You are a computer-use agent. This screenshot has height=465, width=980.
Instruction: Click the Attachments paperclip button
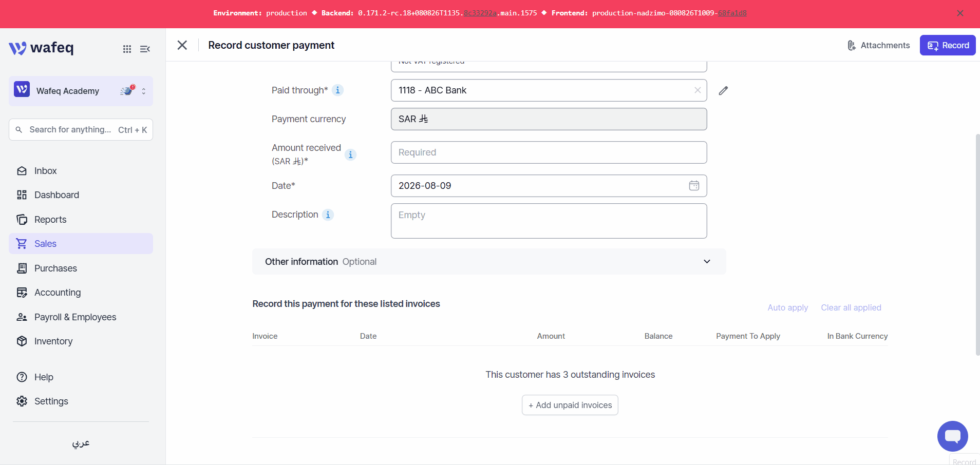[x=878, y=45]
